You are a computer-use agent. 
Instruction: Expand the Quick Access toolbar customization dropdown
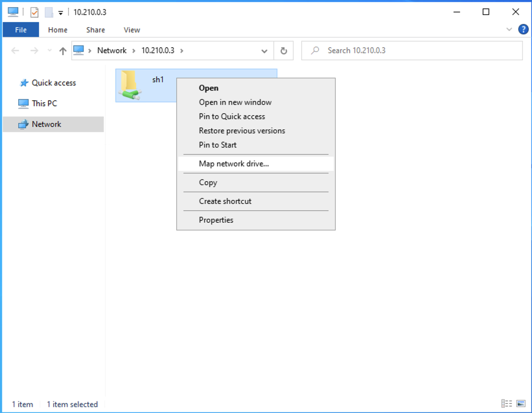(x=61, y=11)
